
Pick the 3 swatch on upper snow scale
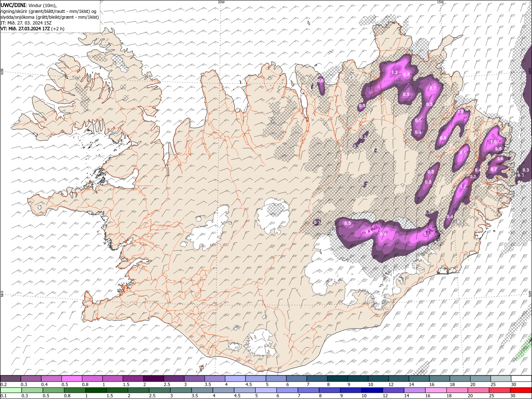[x=194, y=379]
